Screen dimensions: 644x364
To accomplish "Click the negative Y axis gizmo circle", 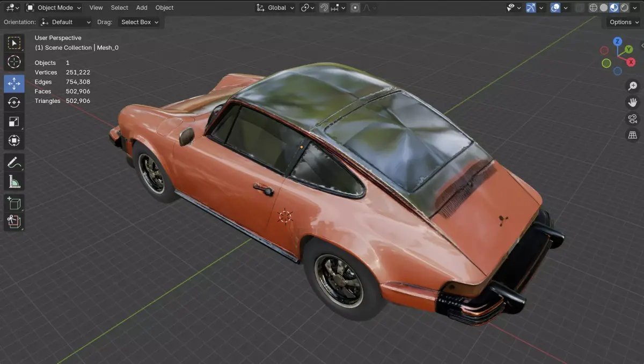I will (x=606, y=63).
